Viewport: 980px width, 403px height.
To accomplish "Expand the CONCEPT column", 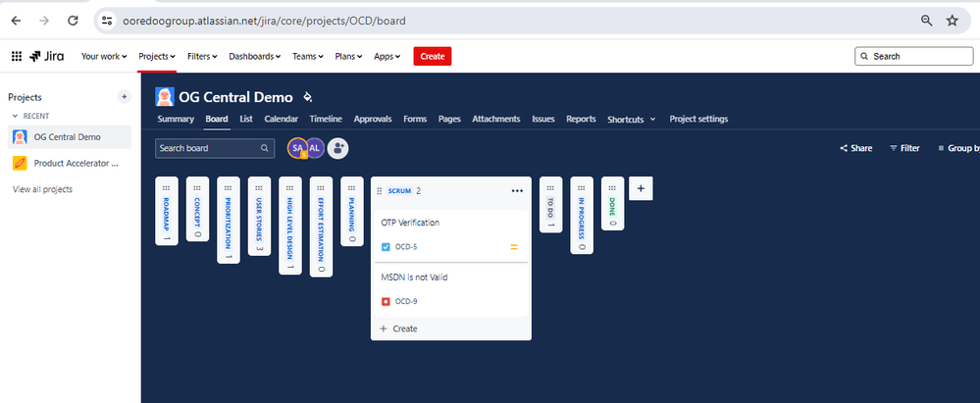I will click(x=197, y=209).
